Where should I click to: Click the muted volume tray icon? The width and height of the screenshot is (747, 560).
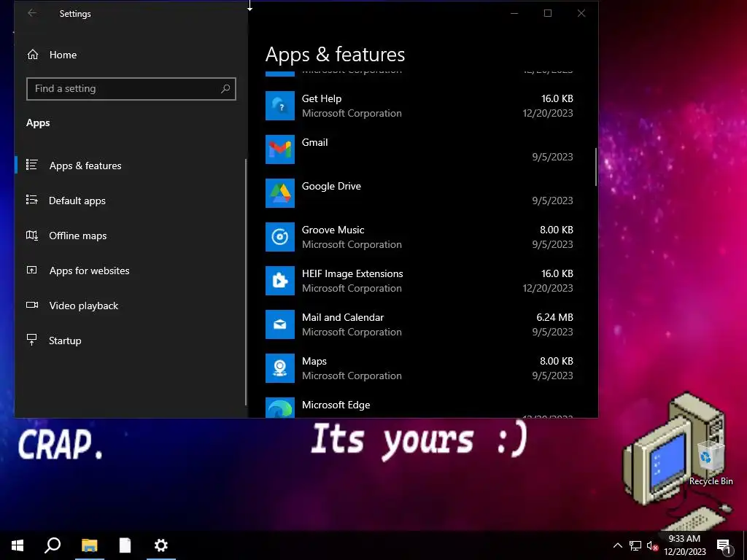(652, 545)
